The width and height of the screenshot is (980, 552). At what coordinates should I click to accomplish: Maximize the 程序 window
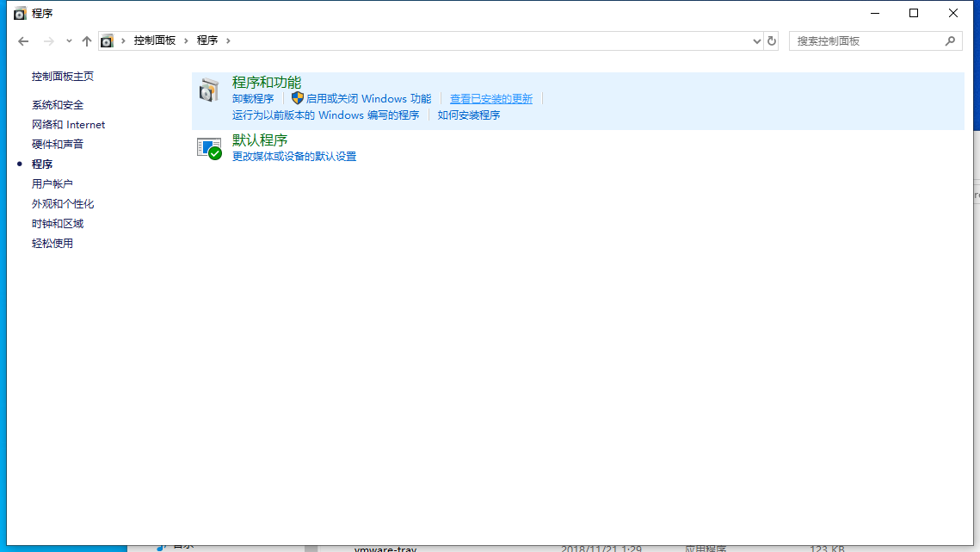coord(914,13)
